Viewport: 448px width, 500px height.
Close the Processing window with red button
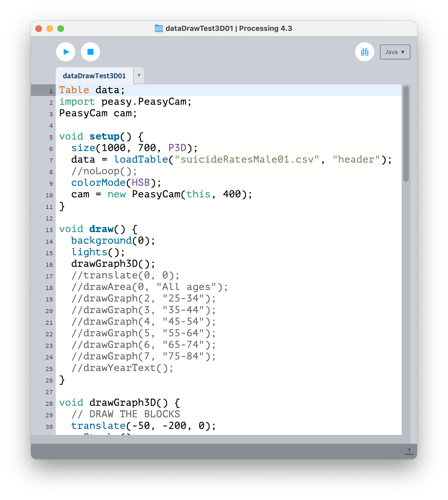point(39,29)
